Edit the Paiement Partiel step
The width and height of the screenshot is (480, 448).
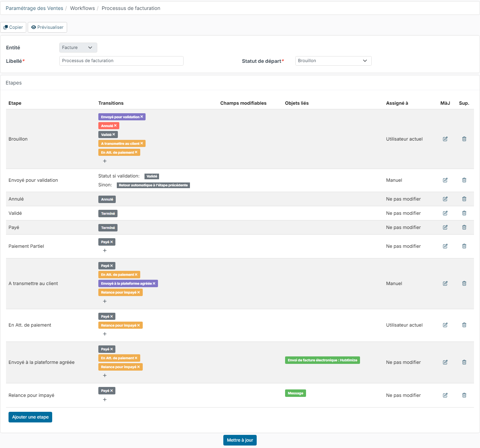click(x=445, y=246)
